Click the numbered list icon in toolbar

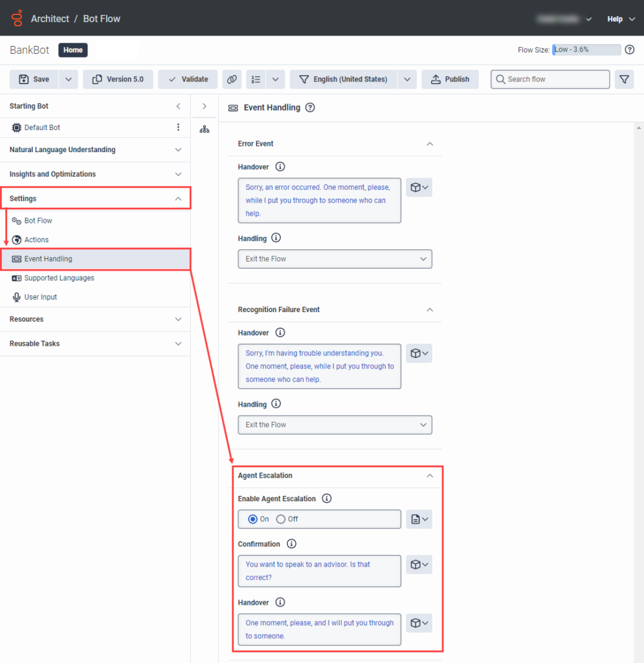tap(256, 79)
